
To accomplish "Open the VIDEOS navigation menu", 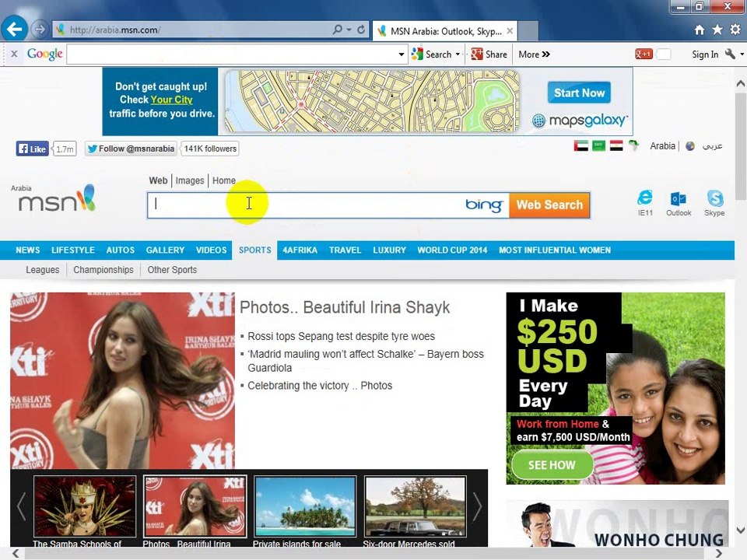I will [x=211, y=250].
